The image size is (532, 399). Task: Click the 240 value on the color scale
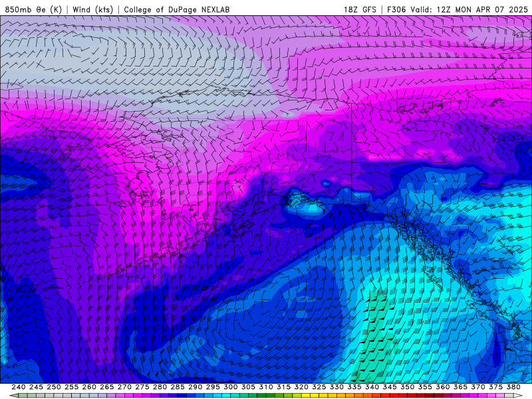point(19,387)
